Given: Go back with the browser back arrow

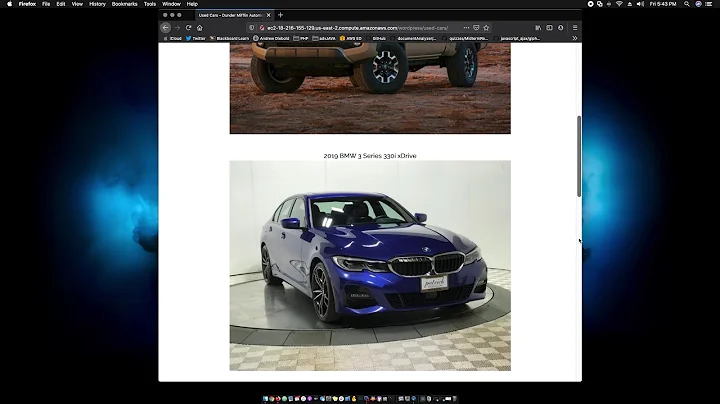Looking at the screenshot, I should coord(166,28).
